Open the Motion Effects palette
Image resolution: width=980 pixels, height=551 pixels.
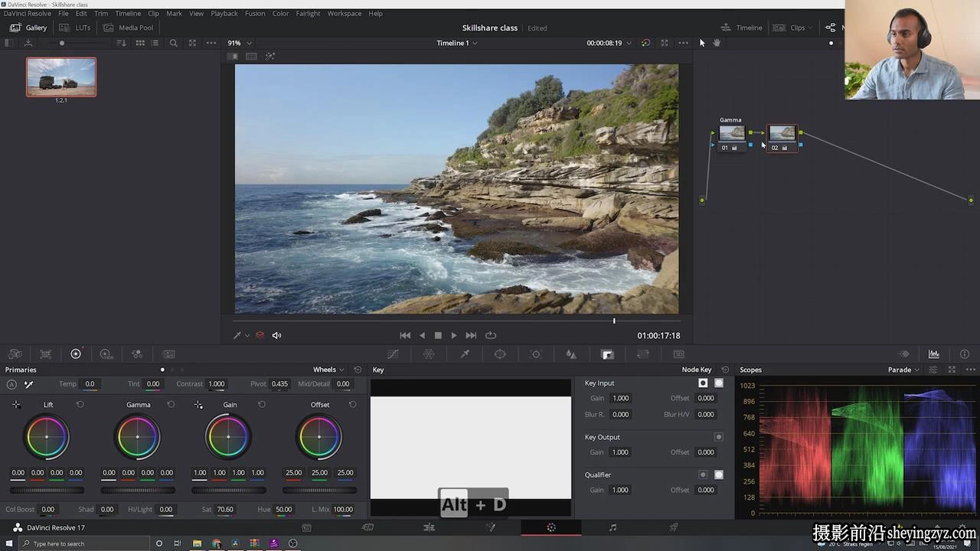pos(169,354)
